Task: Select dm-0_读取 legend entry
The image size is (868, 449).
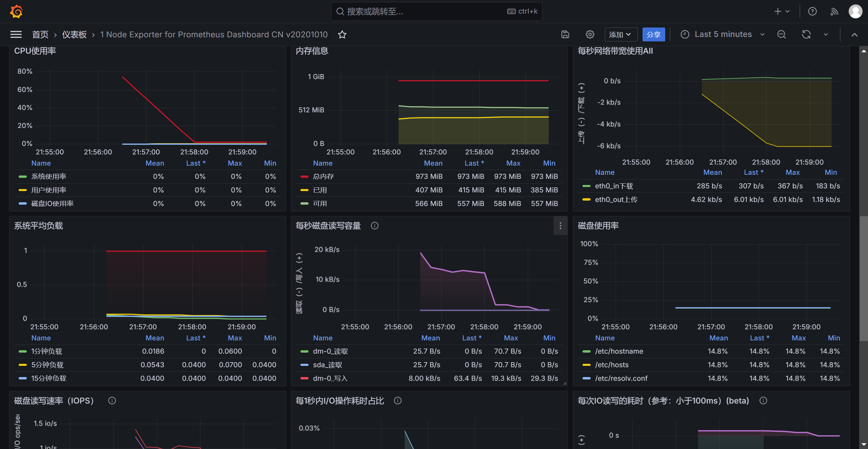Action: pyautogui.click(x=330, y=351)
